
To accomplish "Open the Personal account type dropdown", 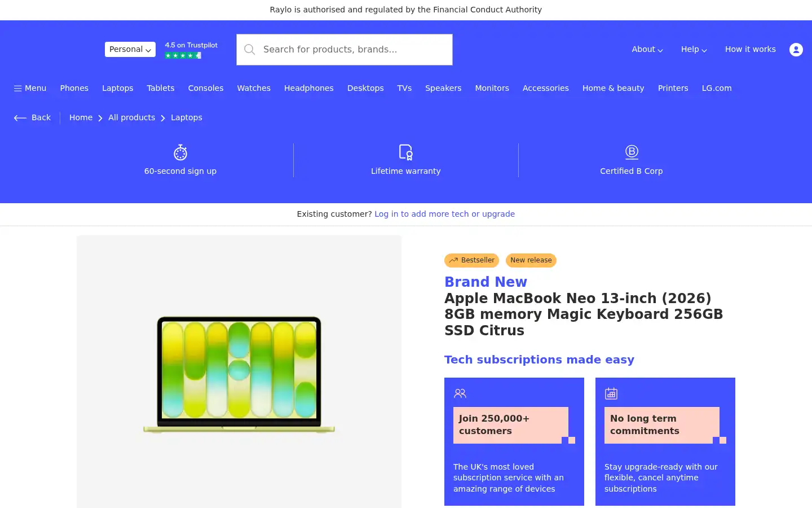I will point(130,50).
